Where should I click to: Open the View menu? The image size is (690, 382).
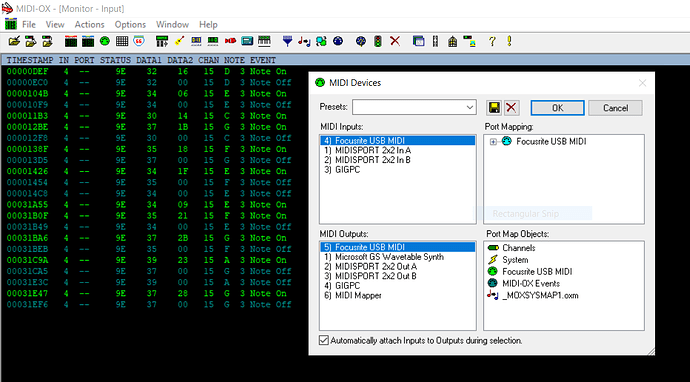[55, 25]
